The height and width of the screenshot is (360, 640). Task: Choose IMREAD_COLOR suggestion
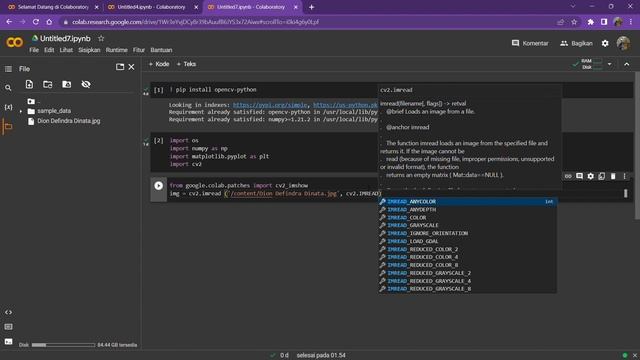[467, 218]
